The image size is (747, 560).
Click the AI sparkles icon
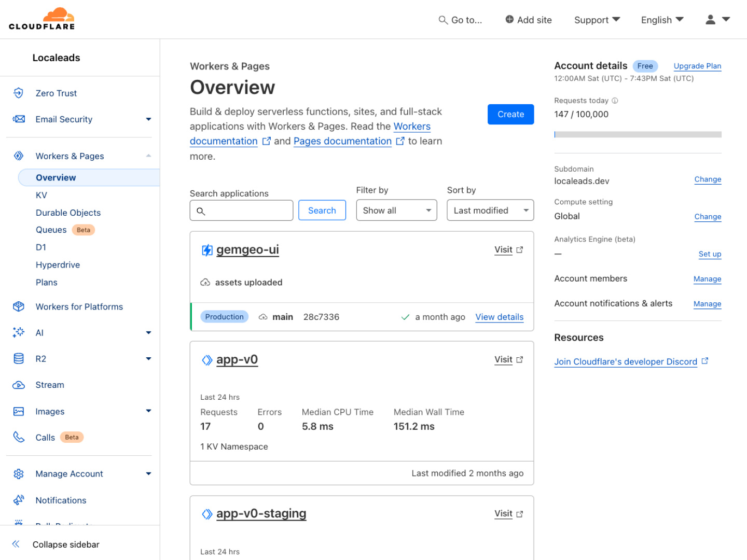click(19, 332)
